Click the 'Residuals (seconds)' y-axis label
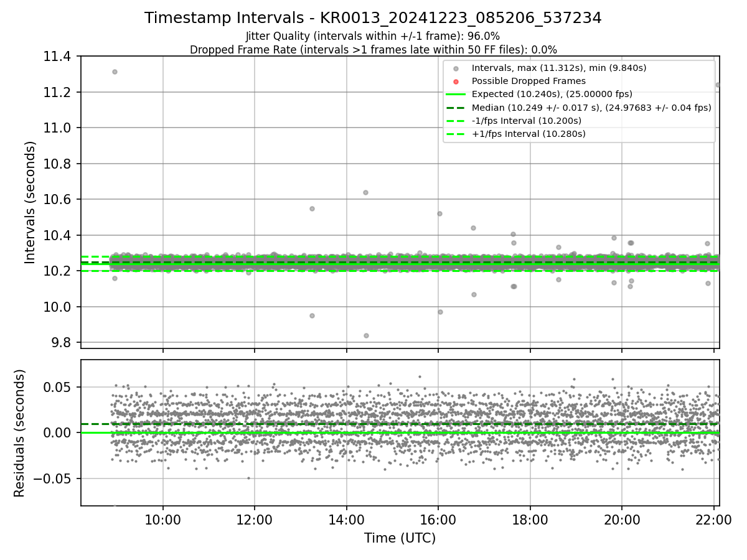 [x=20, y=433]
